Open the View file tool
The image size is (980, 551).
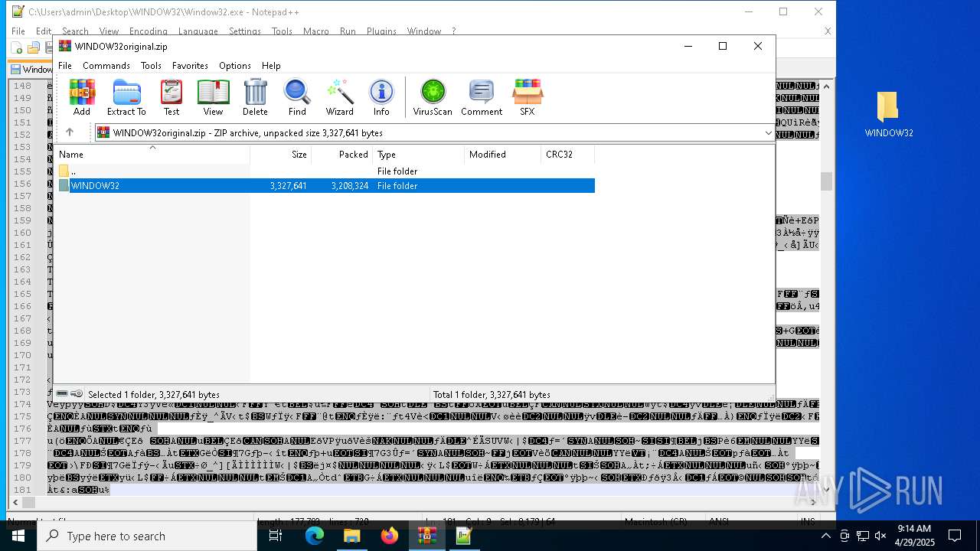coord(213,97)
